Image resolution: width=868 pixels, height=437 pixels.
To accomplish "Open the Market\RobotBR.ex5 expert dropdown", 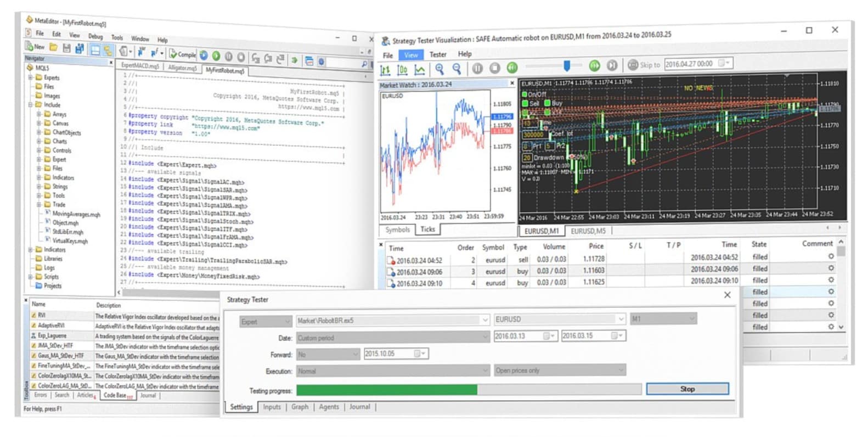I will point(484,320).
